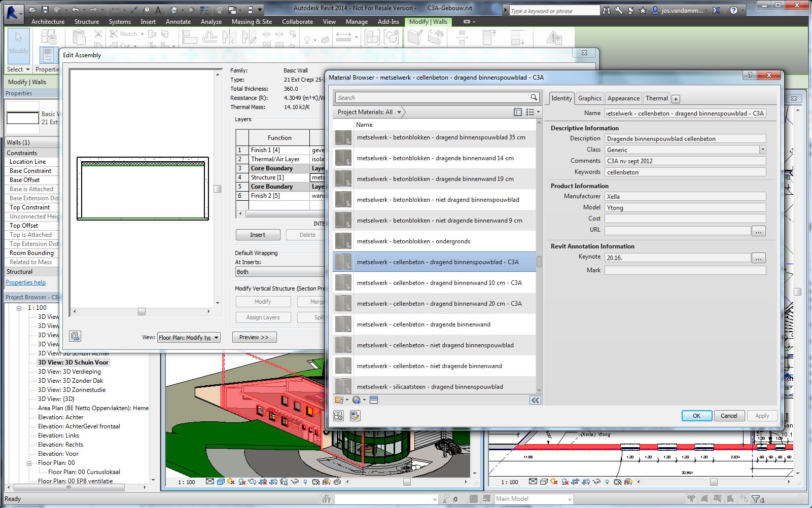Click OK in Material Browser
This screenshot has height=508, width=812.
696,416
